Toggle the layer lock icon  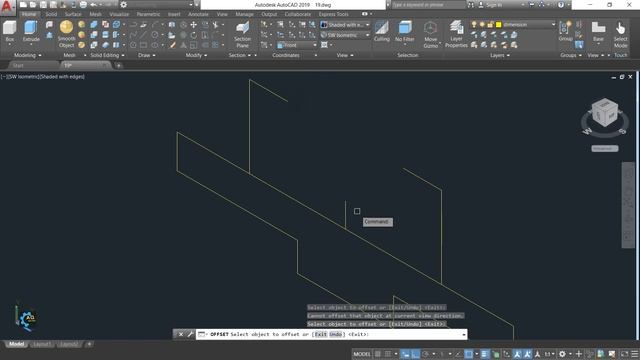(490, 24)
